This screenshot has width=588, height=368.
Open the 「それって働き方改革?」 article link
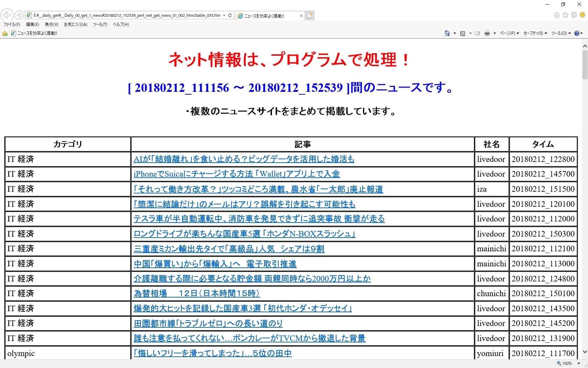pos(258,189)
